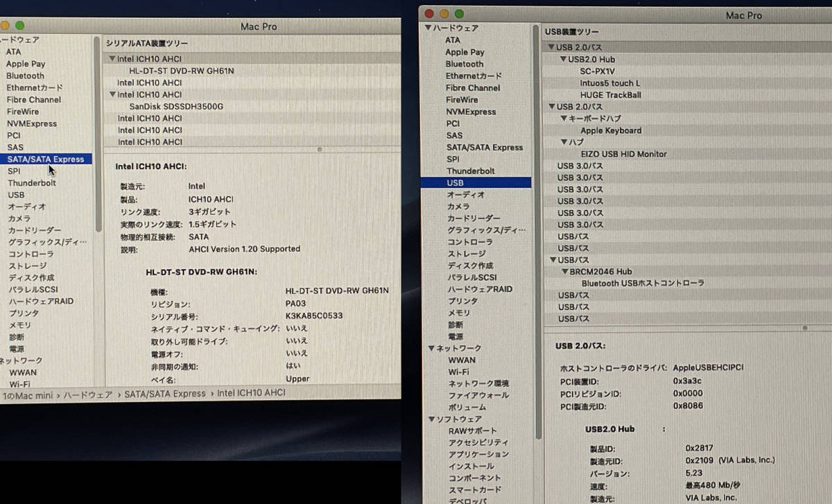Collapse the USB2.0 Hub tree node
The height and width of the screenshot is (504, 832).
[x=563, y=60]
